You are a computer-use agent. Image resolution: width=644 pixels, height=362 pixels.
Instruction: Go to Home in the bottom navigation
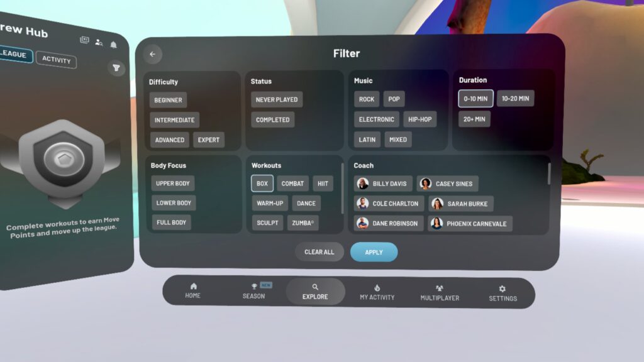[192, 290]
